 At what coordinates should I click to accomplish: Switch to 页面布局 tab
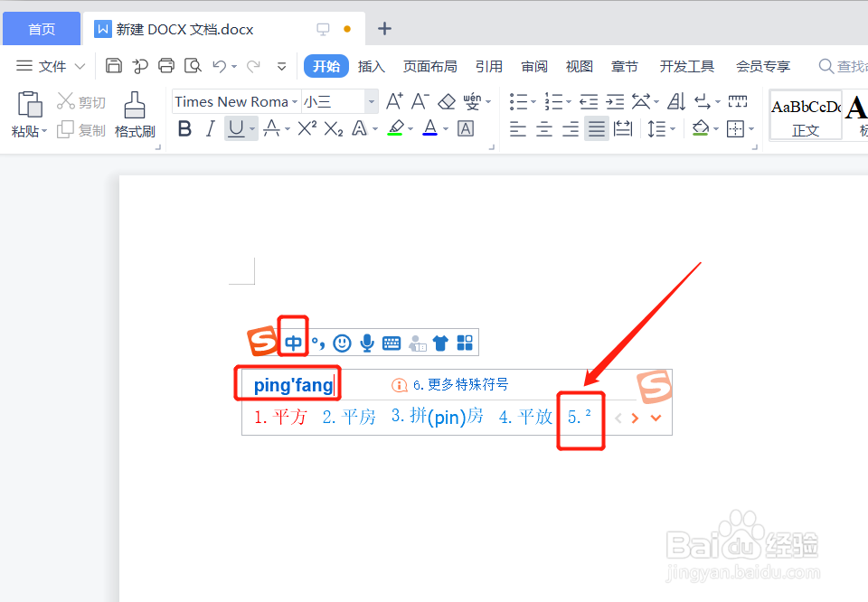(430, 66)
